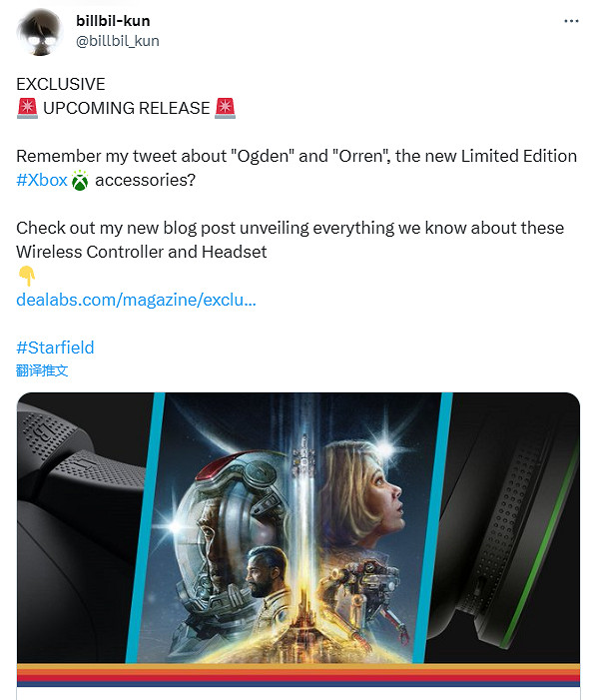Open the #Starfield hashtag
The height and width of the screenshot is (700, 595).
click(55, 348)
